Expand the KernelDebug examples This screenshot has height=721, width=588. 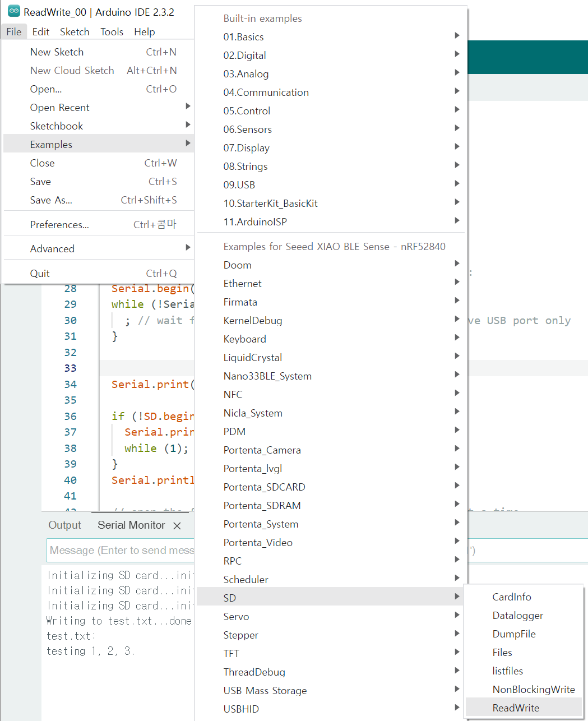point(331,321)
